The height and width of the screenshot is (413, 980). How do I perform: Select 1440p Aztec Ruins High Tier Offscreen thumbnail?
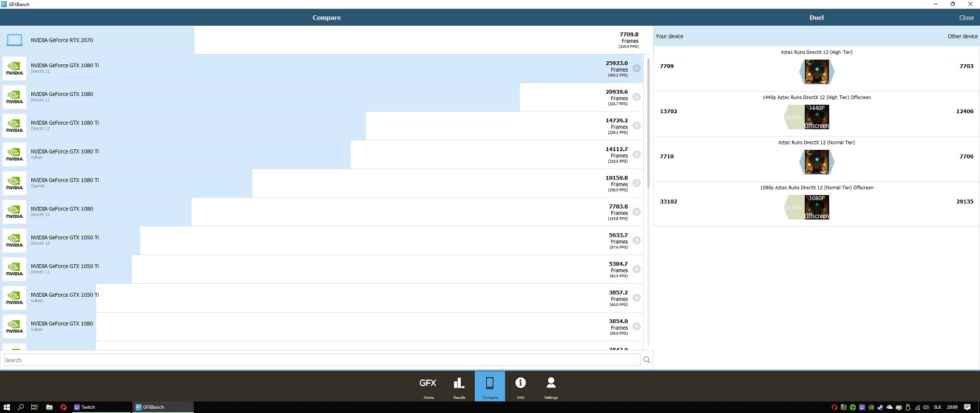point(816,117)
